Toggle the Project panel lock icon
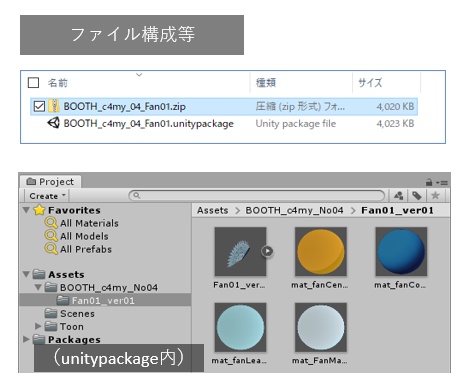This screenshot has width=471, height=384. click(x=429, y=182)
